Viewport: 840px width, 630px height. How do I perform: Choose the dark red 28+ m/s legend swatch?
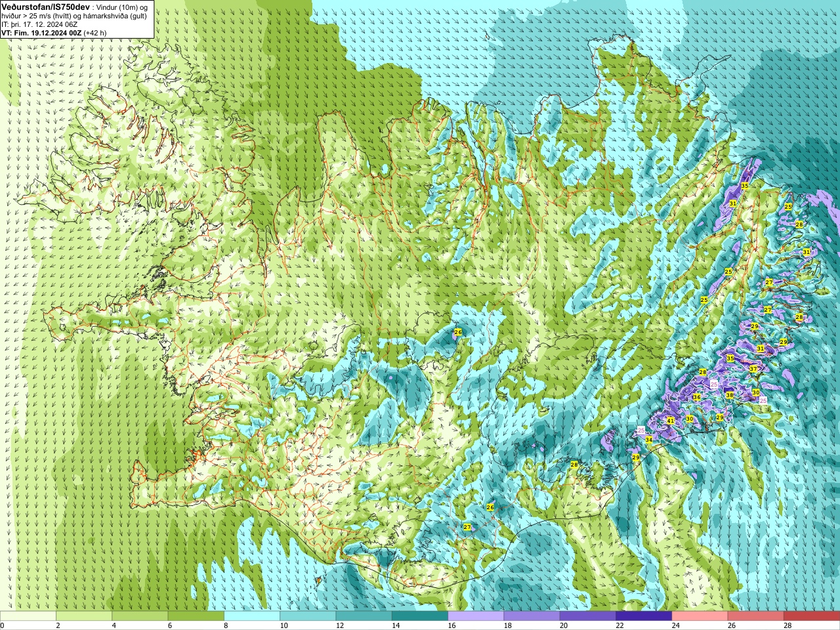tap(812, 616)
